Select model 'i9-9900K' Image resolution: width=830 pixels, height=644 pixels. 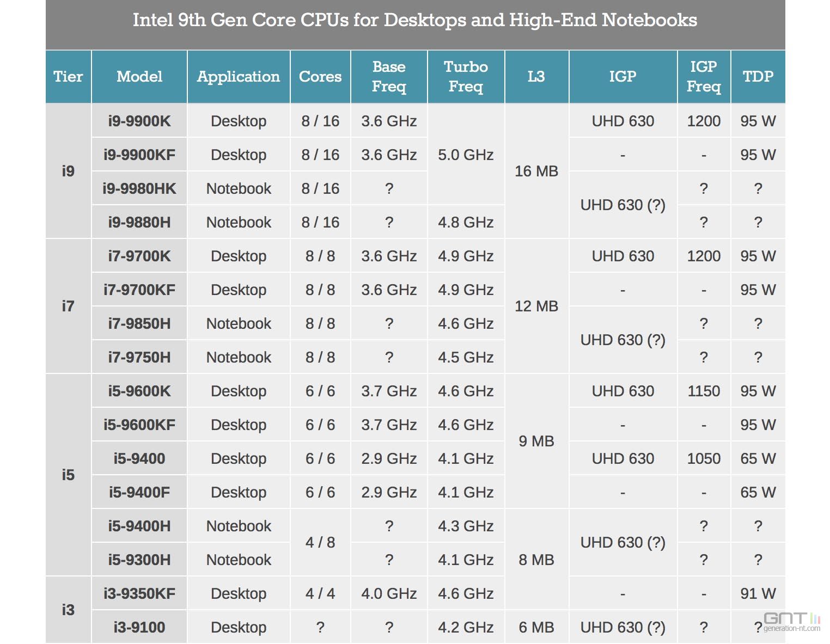(139, 121)
